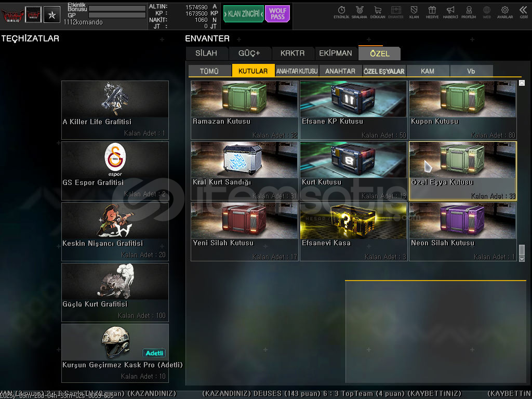Open the ANAHTAR sub-tab

click(340, 71)
